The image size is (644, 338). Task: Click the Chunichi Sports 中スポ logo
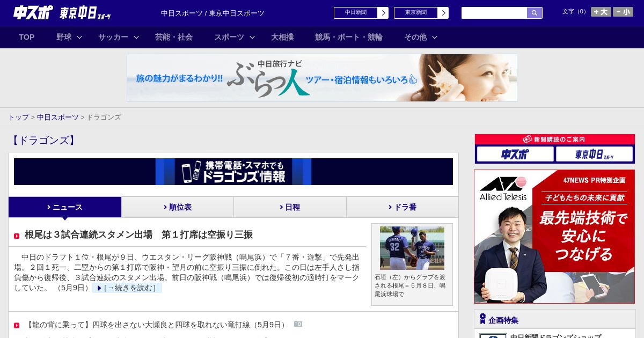pyautogui.click(x=33, y=12)
